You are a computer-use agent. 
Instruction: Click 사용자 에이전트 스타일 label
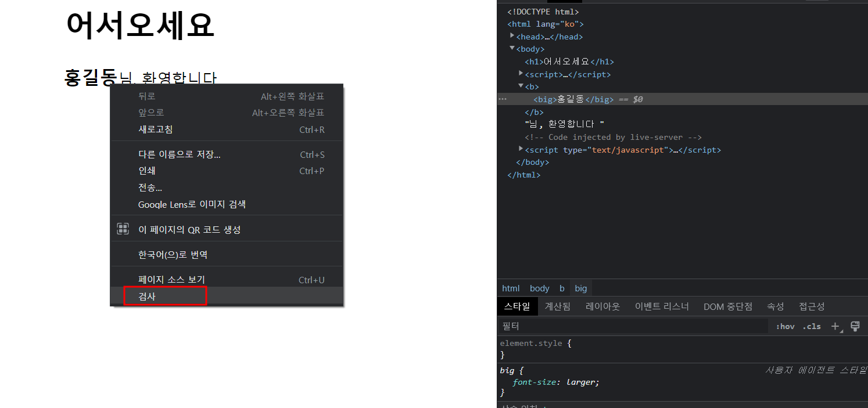click(815, 370)
